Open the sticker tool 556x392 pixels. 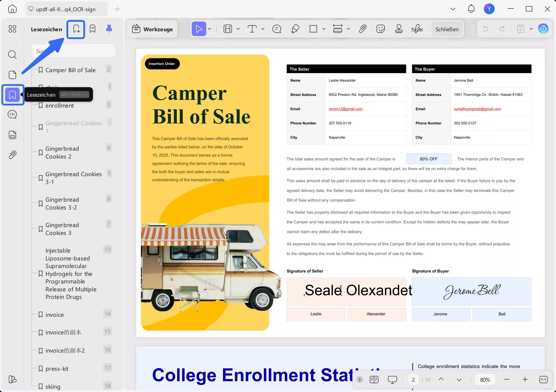381,29
